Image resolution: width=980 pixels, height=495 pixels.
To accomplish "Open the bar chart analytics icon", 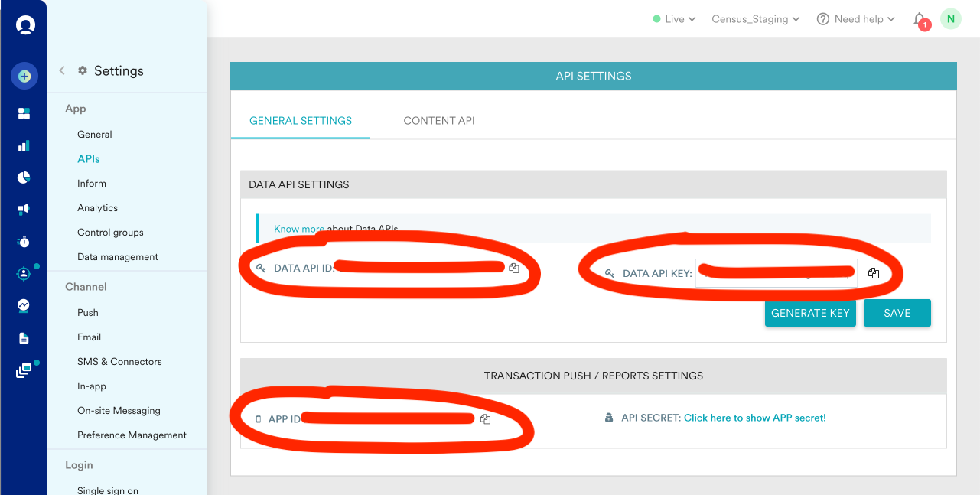I will (x=24, y=145).
